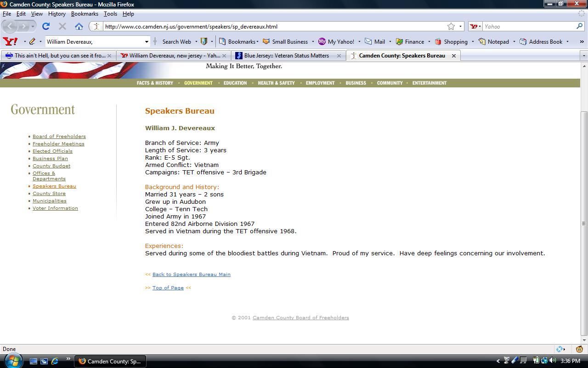Select Health & Safety in site navigation

276,83
